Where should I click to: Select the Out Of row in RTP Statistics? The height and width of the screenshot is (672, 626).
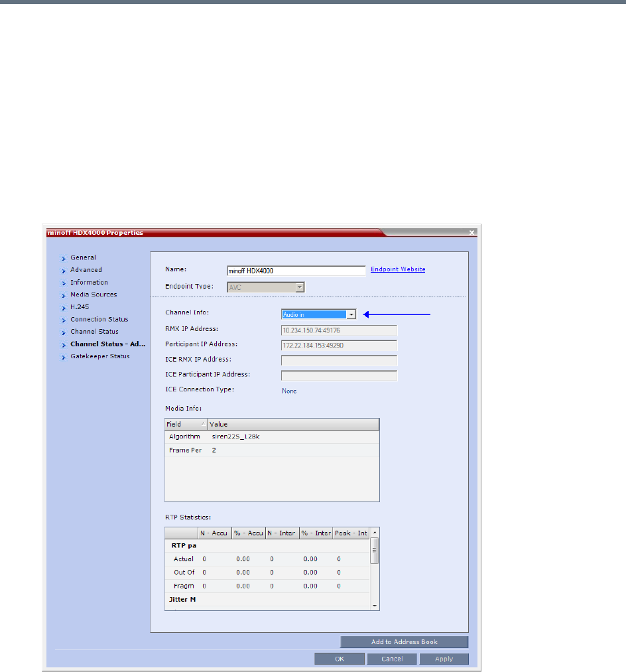267,572
